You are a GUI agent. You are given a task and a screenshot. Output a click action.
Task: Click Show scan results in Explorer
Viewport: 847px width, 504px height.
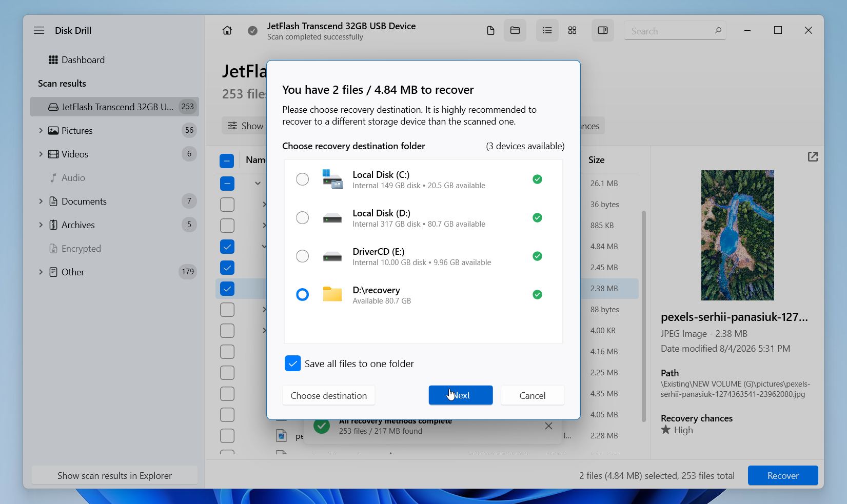(x=115, y=476)
